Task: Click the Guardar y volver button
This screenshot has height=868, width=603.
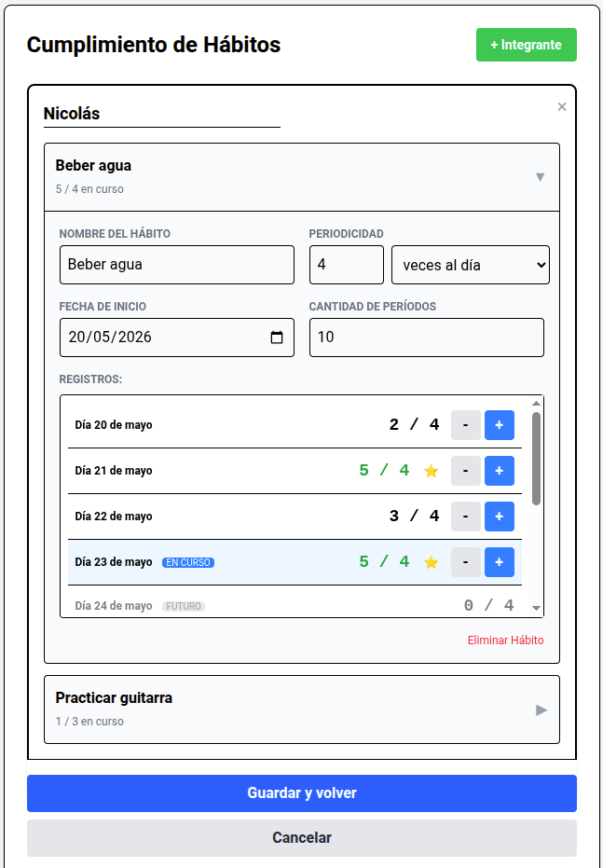Action: [302, 793]
